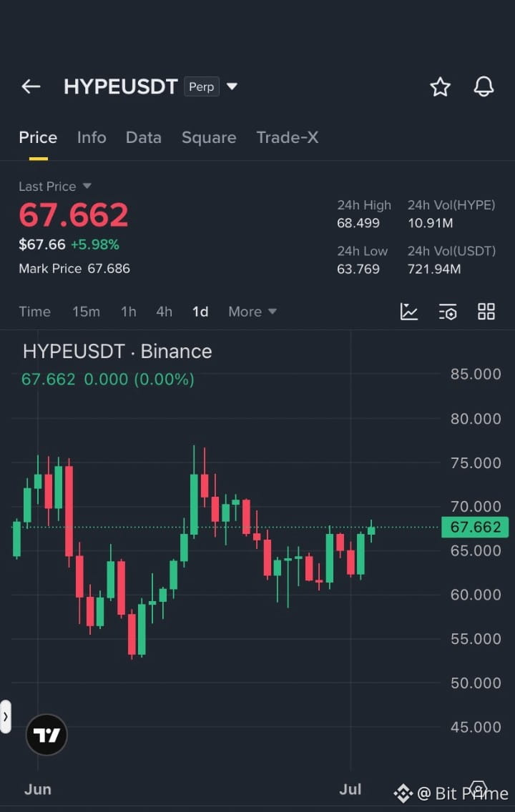Select the 1d interval
Image resolution: width=515 pixels, height=812 pixels.
tap(200, 312)
